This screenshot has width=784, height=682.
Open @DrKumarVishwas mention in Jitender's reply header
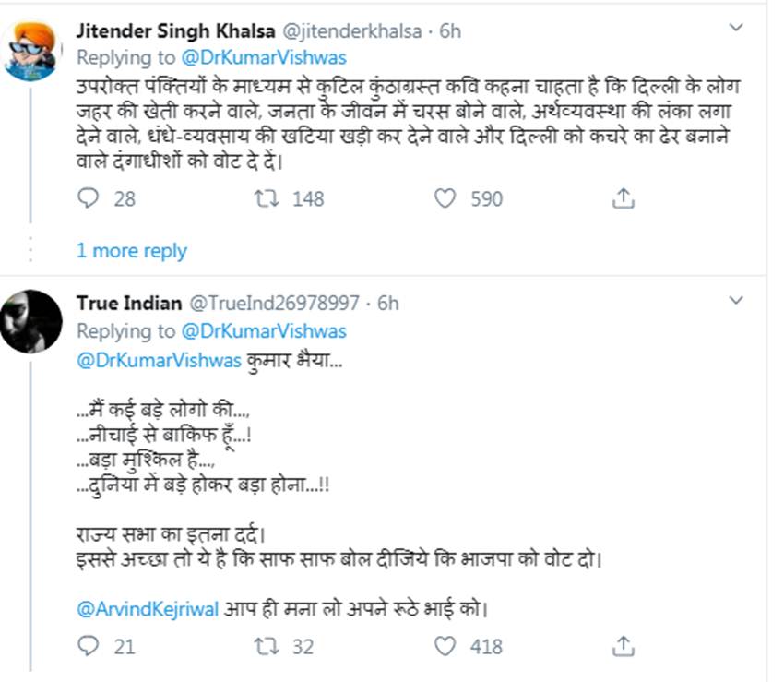pos(263,56)
